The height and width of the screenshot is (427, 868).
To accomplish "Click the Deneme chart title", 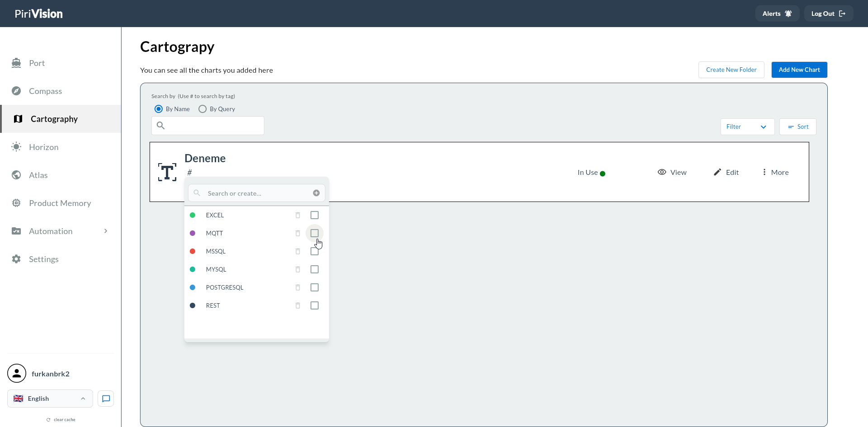I will 205,158.
